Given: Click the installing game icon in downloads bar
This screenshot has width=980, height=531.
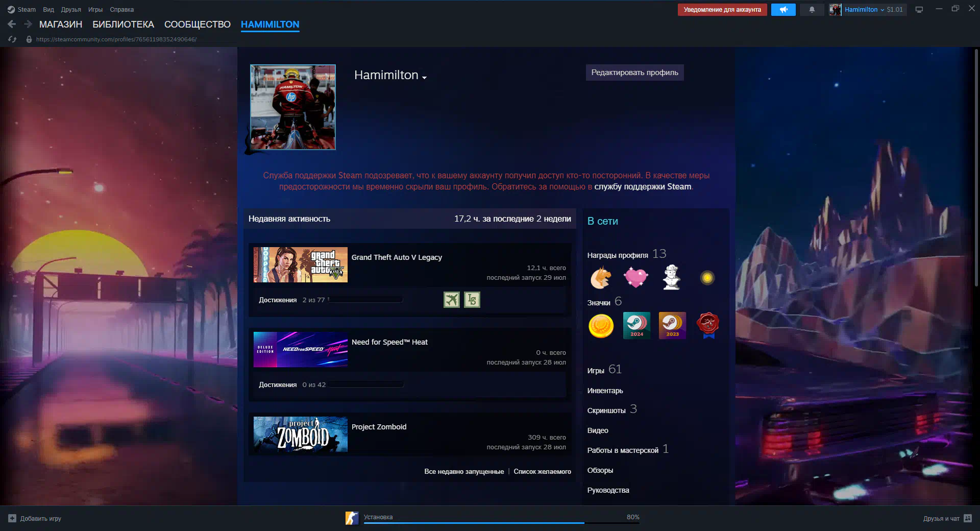Looking at the screenshot, I should pyautogui.click(x=352, y=518).
